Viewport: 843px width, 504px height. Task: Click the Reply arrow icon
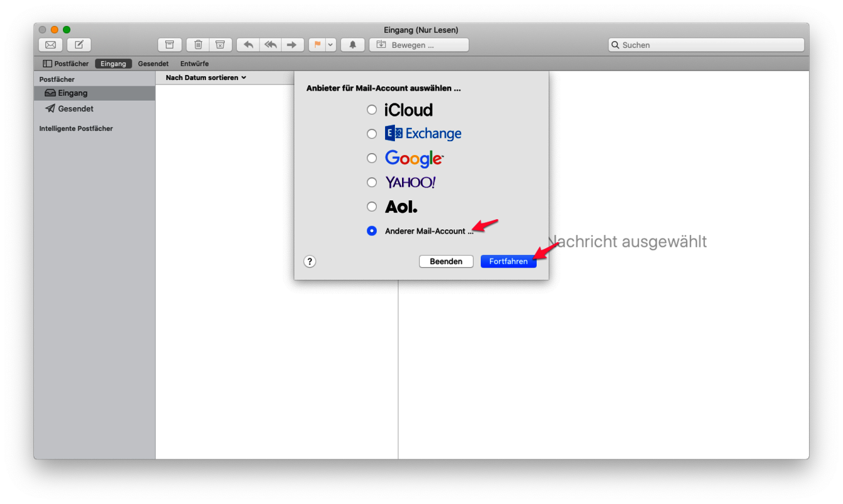coord(248,45)
